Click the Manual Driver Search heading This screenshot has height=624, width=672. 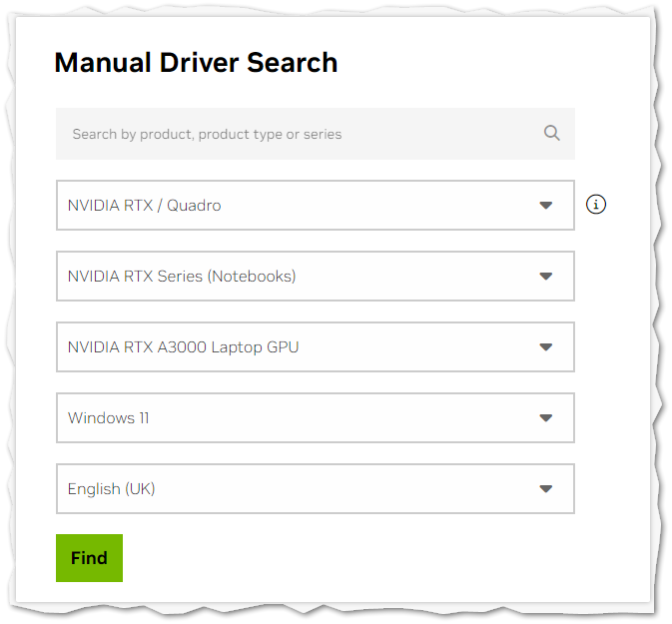[196, 63]
